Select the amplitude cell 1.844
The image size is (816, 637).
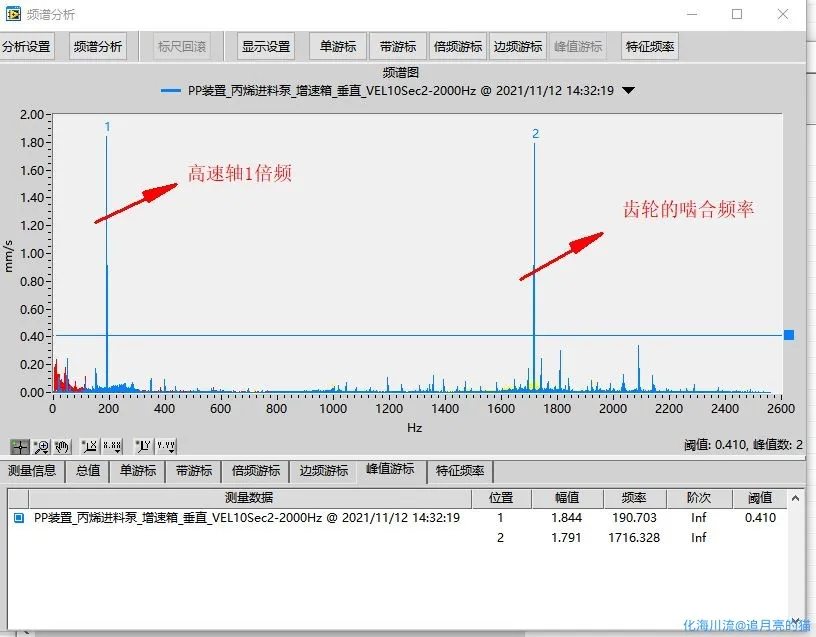click(566, 518)
